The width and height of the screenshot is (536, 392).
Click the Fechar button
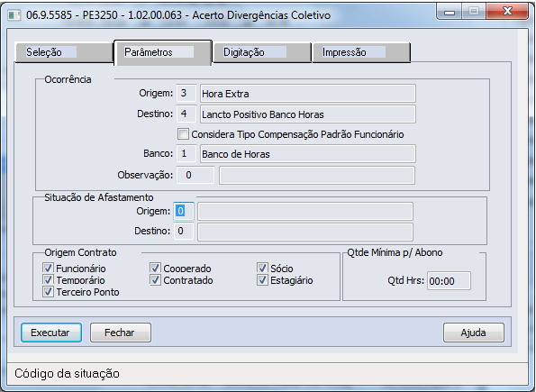click(121, 333)
